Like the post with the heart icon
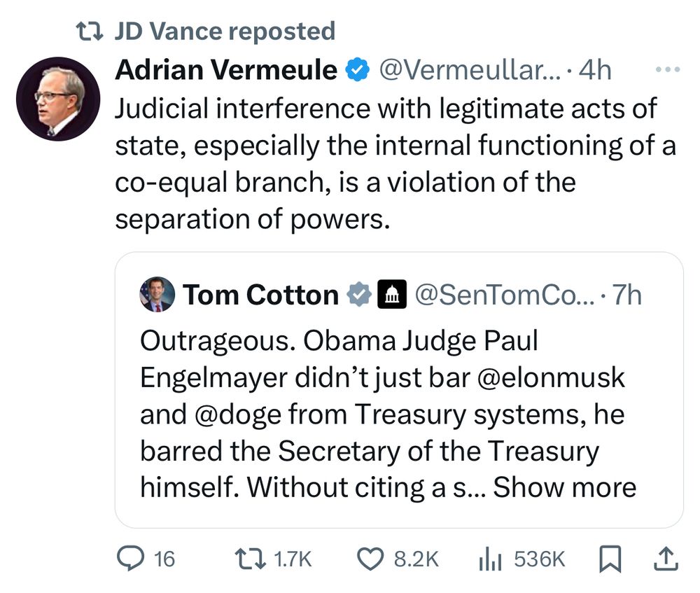 [370, 559]
